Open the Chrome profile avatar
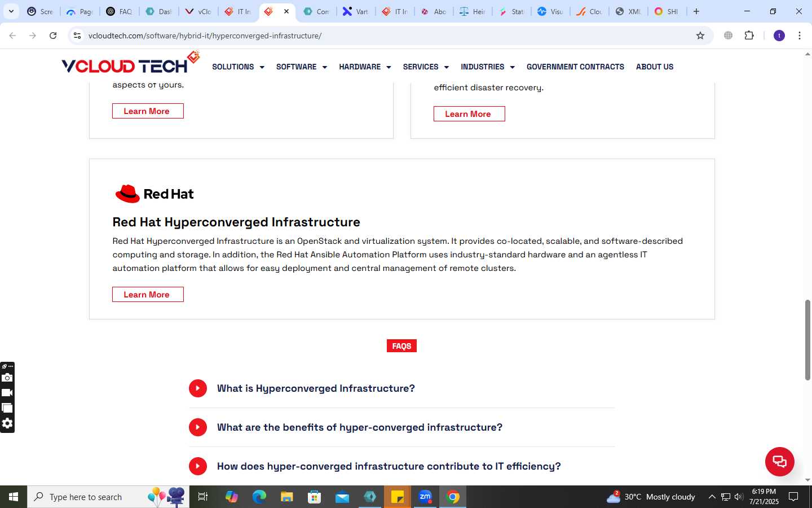 (779, 36)
